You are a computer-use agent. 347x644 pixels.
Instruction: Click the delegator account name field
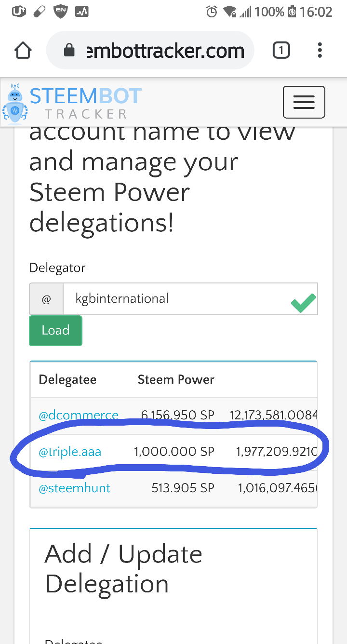190,299
